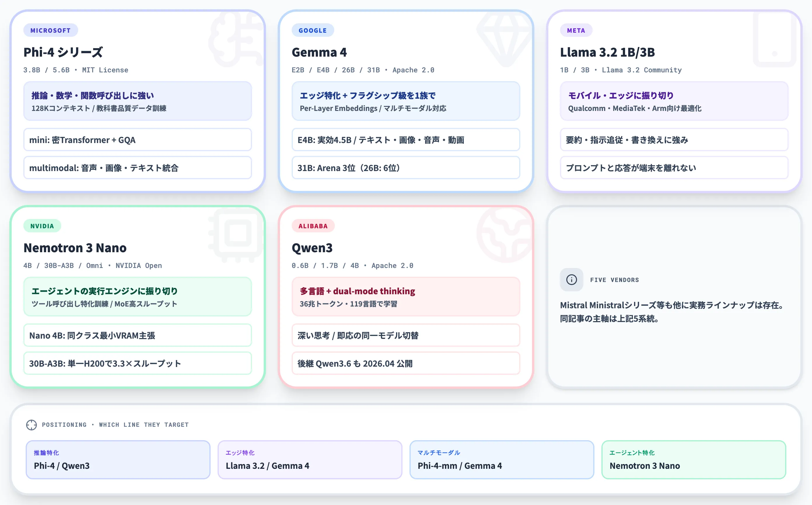Click the 30B-A3B: 単一H200で3.3×スループット row

click(137, 364)
